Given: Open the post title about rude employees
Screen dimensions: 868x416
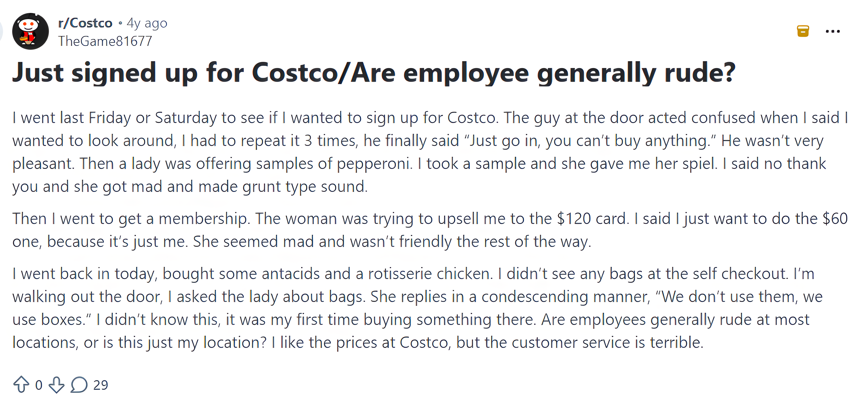Looking at the screenshot, I should click(374, 72).
